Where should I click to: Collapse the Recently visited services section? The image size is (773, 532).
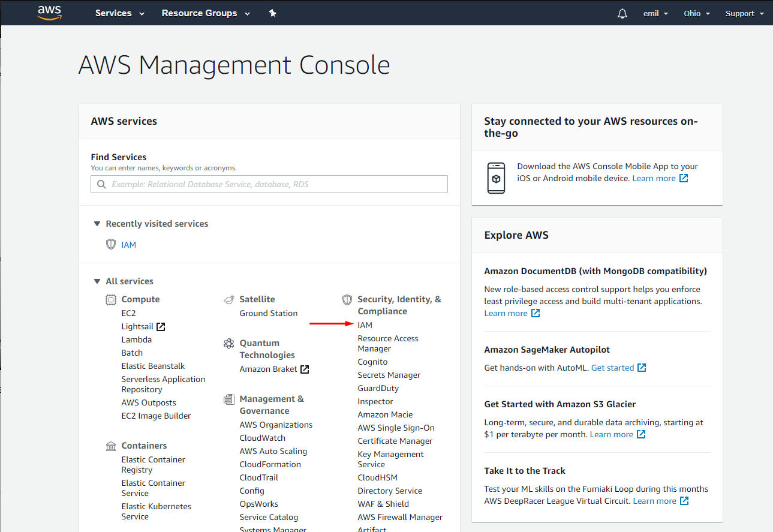point(97,223)
